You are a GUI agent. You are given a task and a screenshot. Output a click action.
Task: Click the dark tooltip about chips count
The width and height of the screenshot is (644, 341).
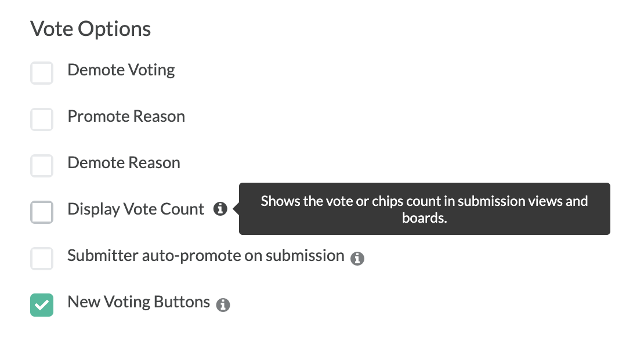tap(424, 209)
